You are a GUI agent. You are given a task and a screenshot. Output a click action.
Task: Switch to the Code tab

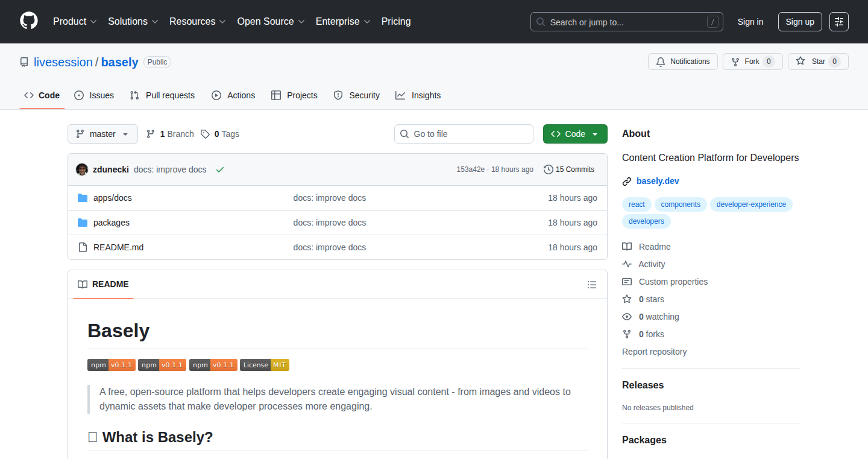[42, 95]
